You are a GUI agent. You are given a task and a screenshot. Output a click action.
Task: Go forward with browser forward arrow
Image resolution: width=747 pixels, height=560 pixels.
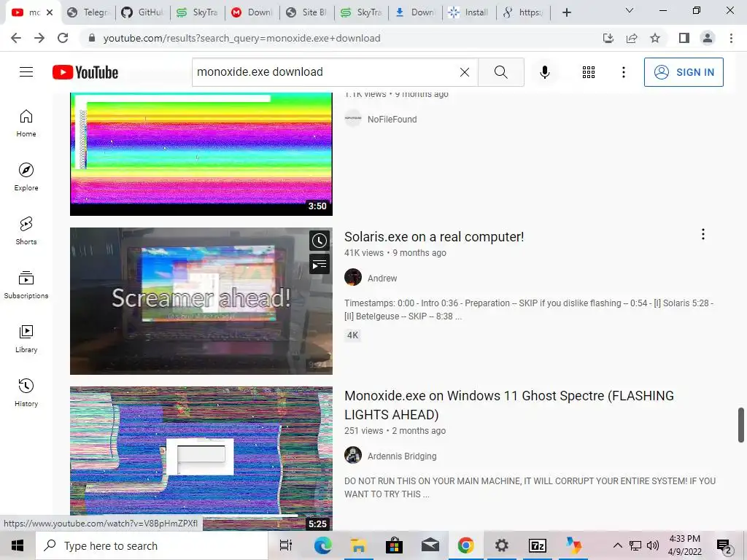tap(39, 38)
